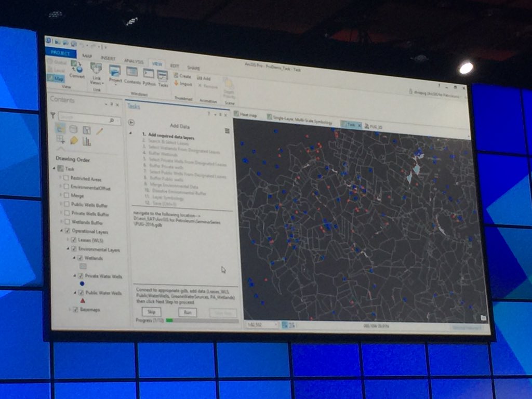Select step 1 Add required data layers

click(x=168, y=136)
